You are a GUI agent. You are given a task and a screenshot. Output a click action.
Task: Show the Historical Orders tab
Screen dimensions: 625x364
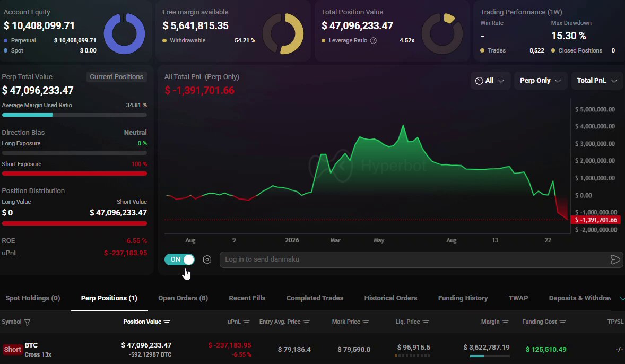click(x=390, y=298)
